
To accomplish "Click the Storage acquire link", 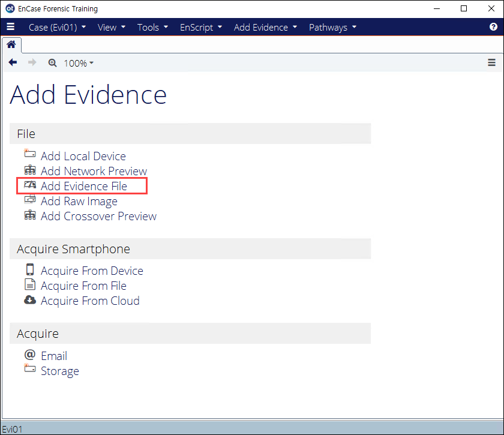I will point(60,371).
